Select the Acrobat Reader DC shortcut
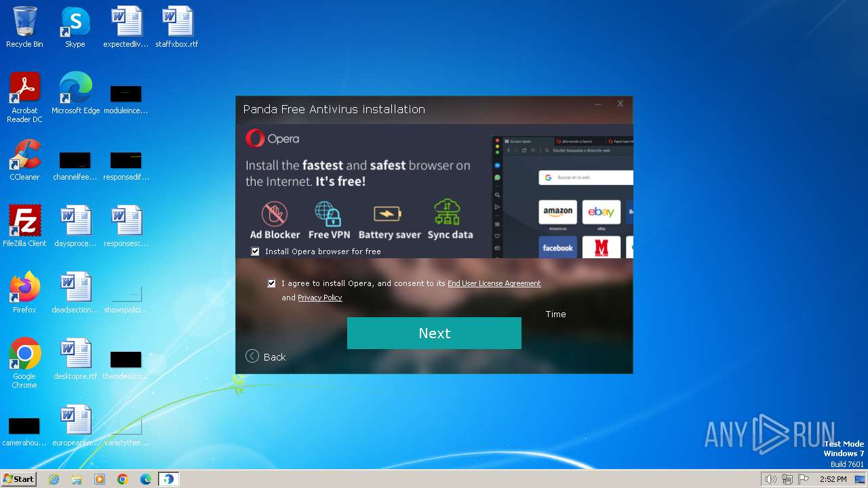 [24, 98]
